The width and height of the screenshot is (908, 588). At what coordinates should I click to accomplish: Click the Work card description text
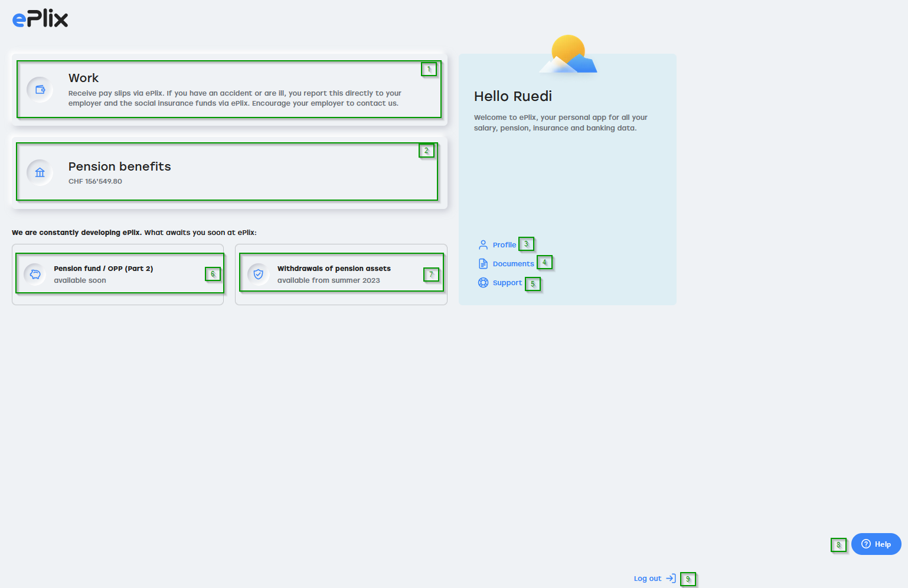(x=235, y=98)
